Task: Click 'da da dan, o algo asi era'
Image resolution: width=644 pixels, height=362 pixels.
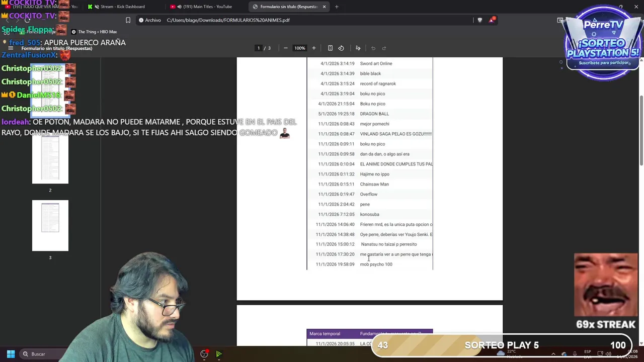Action: 384,154
